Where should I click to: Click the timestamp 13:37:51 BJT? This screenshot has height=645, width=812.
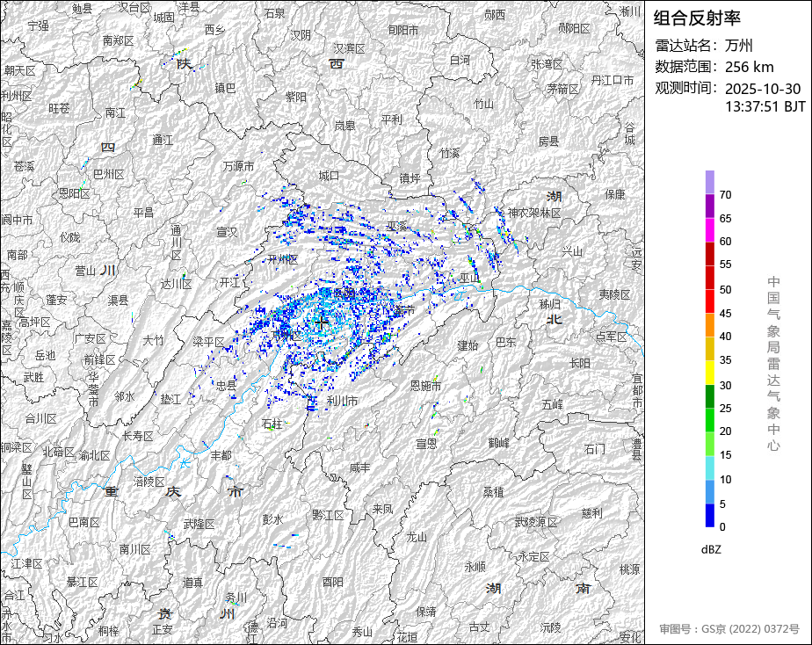click(x=765, y=106)
